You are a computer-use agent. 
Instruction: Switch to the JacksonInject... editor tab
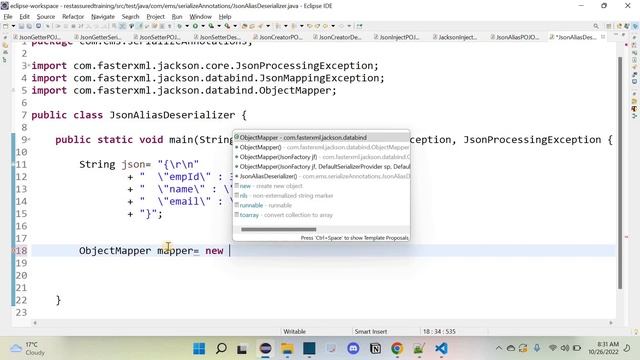pos(455,37)
